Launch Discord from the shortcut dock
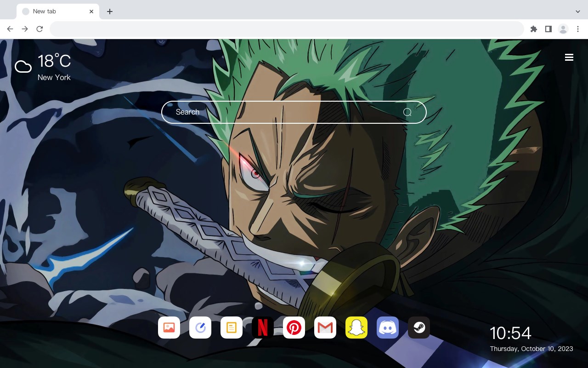This screenshot has width=588, height=368. point(388,328)
